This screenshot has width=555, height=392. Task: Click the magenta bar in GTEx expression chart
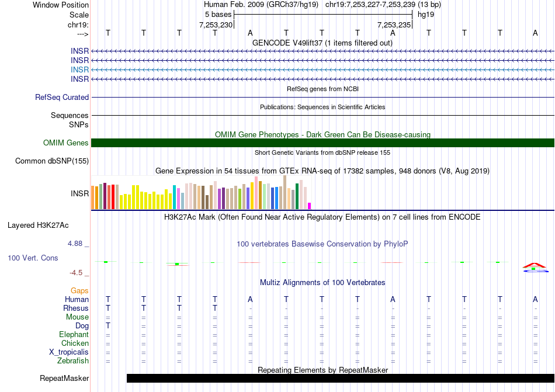(x=309, y=205)
